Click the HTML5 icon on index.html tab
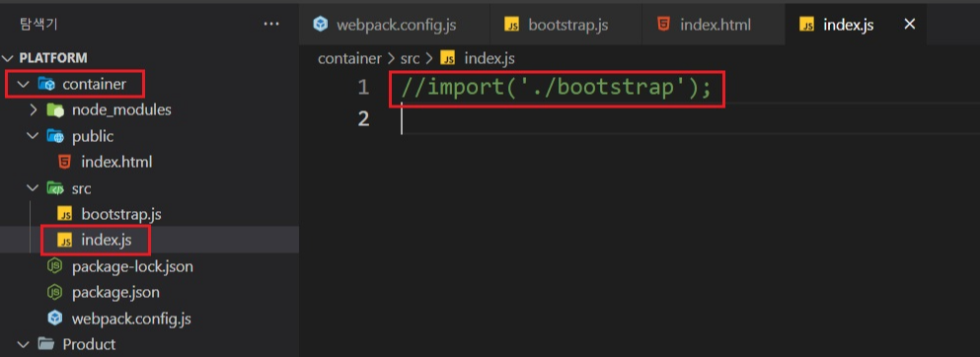 [663, 25]
